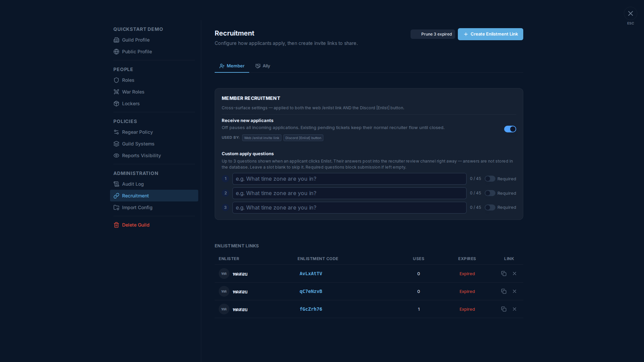Focus custom question 2 input

coord(349,193)
